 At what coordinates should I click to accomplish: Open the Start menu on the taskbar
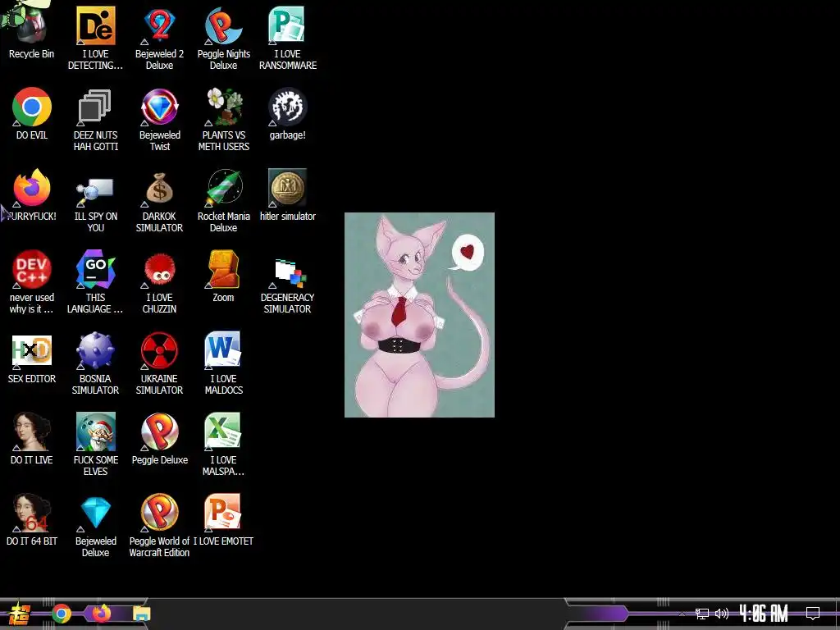pos(20,614)
